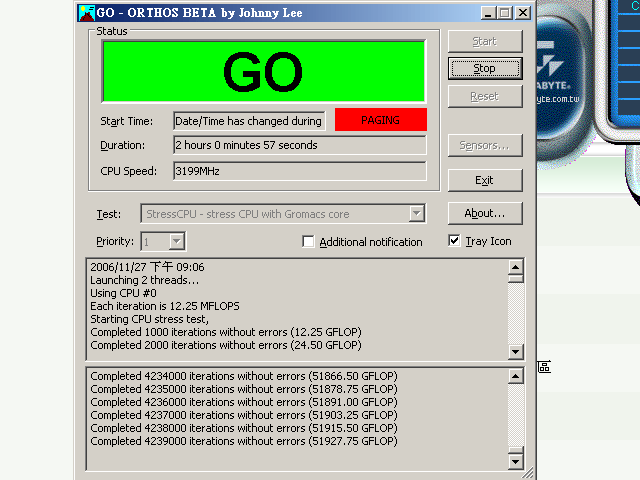Select the 'Completed 1000 iterations' log line
Screen dimensions: 640x480
tap(226, 332)
